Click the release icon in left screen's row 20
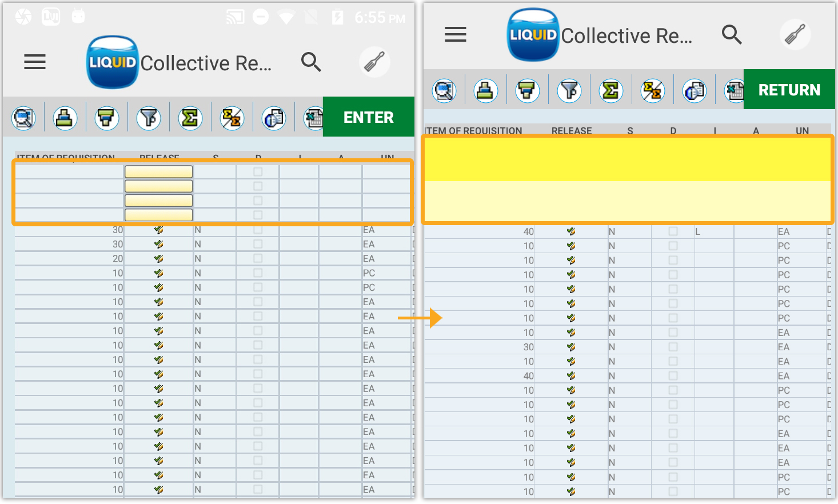The width and height of the screenshot is (838, 504). [x=159, y=259]
